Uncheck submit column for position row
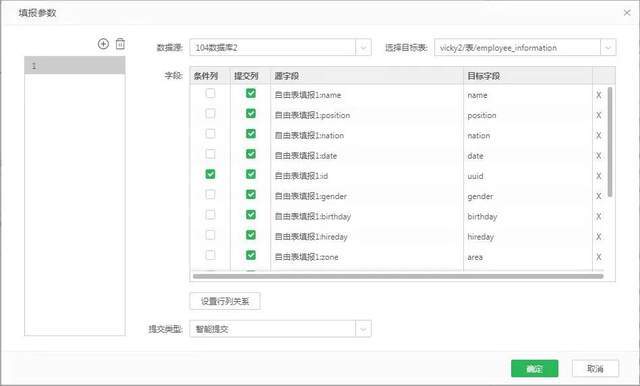The height and width of the screenshot is (386, 640). point(251,113)
